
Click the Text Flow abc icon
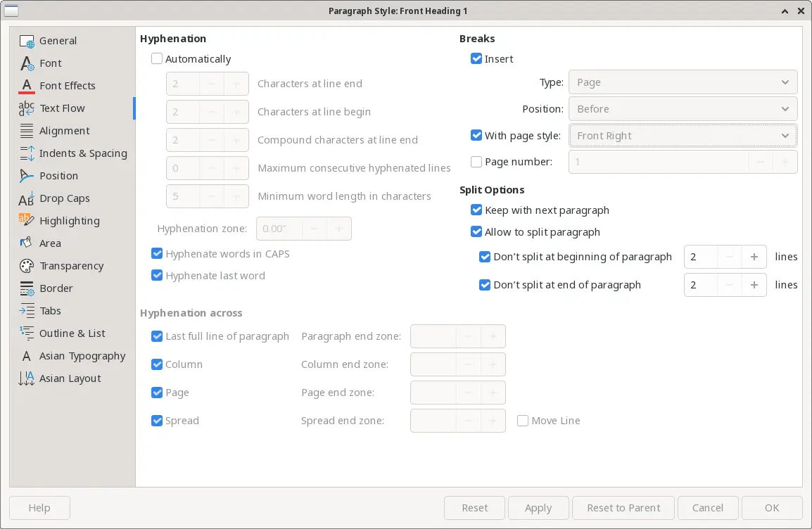(27, 108)
